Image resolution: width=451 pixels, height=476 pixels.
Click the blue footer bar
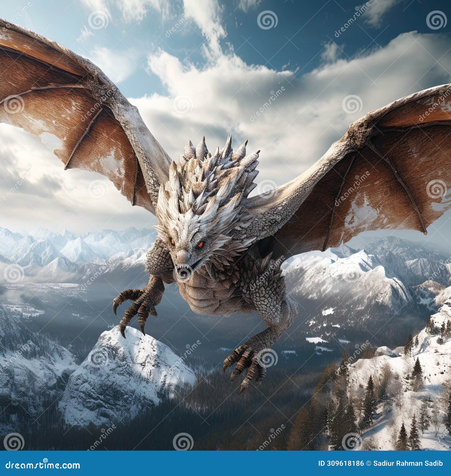click(x=225, y=465)
